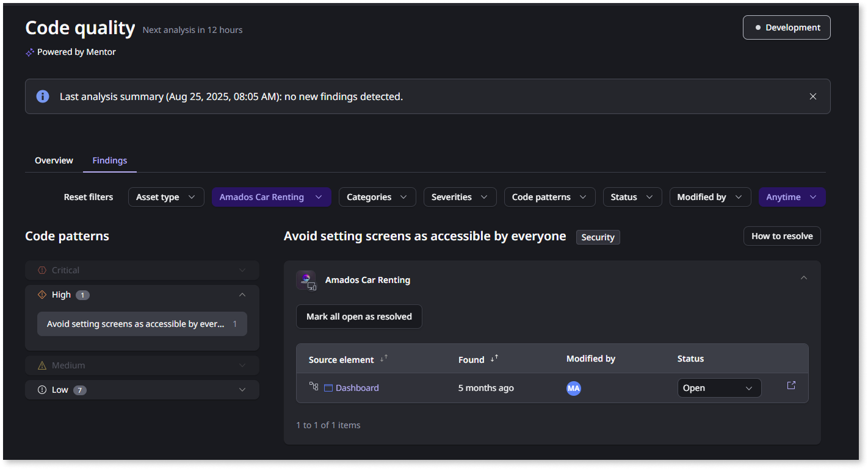Open the Status dropdown for Dashboard finding
The image size is (868, 469).
(719, 388)
